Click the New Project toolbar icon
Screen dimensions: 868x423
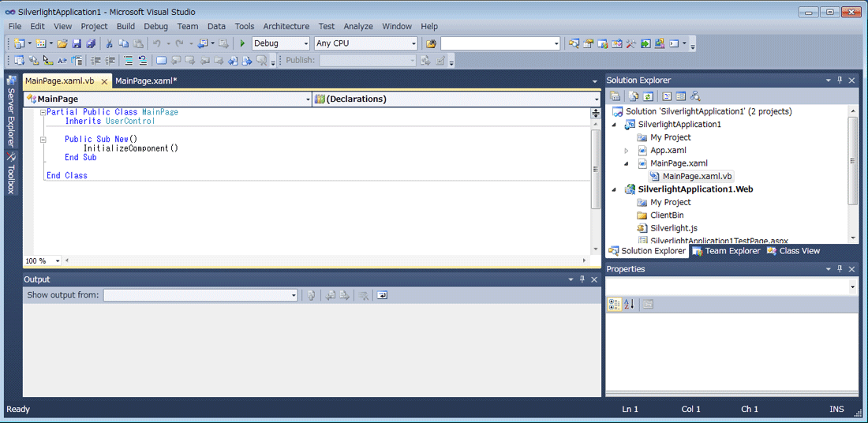coord(19,43)
